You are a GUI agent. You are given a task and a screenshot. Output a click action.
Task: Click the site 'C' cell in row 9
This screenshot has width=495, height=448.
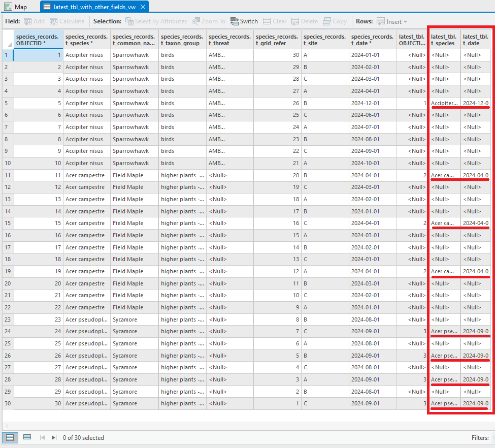(325, 151)
